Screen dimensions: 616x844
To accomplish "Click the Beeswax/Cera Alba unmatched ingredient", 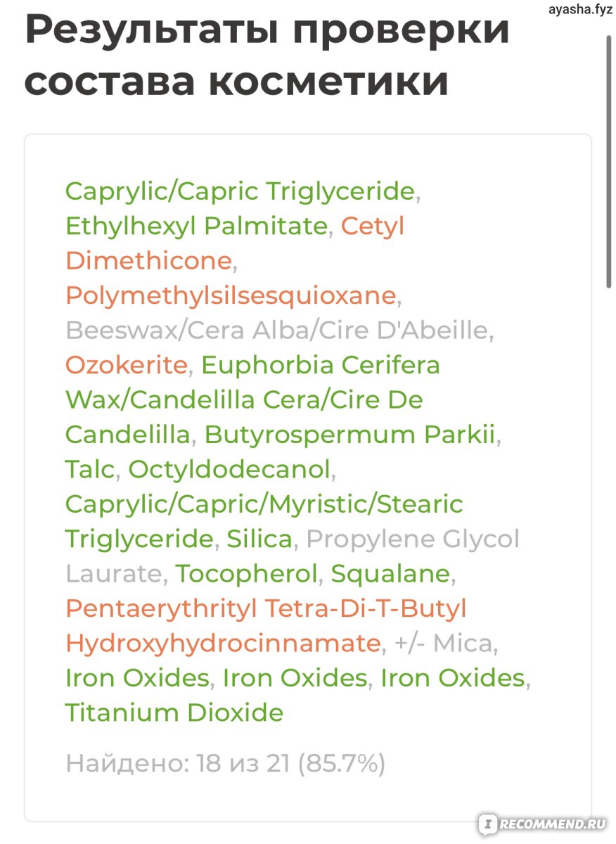I will click(276, 331).
